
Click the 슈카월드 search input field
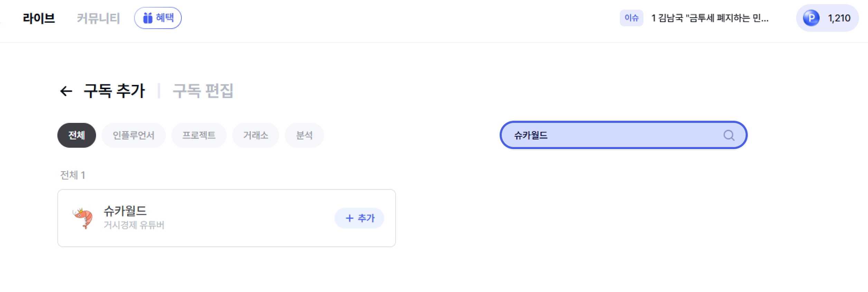coord(624,135)
